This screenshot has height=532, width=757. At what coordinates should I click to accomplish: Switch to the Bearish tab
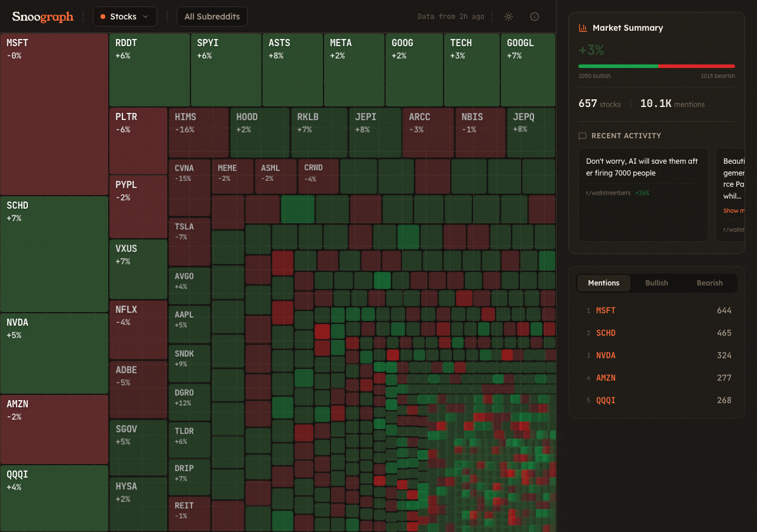(709, 283)
